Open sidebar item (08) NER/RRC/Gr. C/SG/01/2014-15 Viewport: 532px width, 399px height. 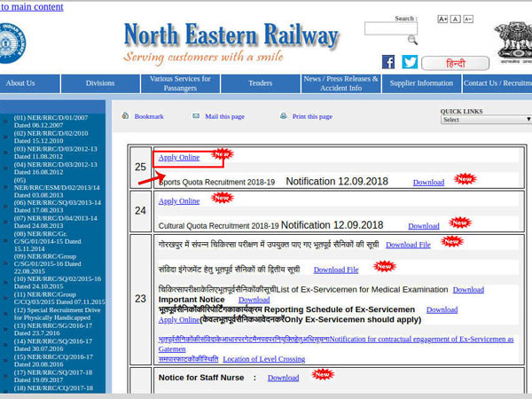pos(48,241)
